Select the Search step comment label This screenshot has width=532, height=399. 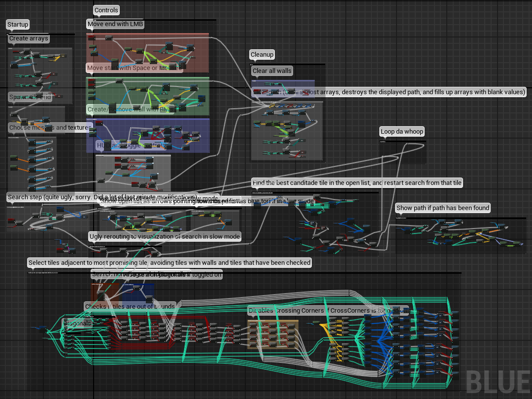click(102, 197)
